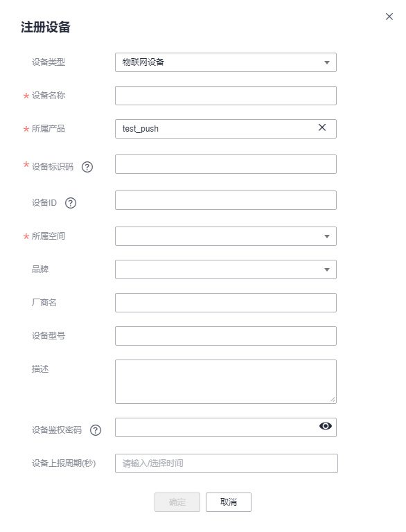This screenshot has width=406, height=532.
Task: Click the 取消 button
Action: pos(229,502)
